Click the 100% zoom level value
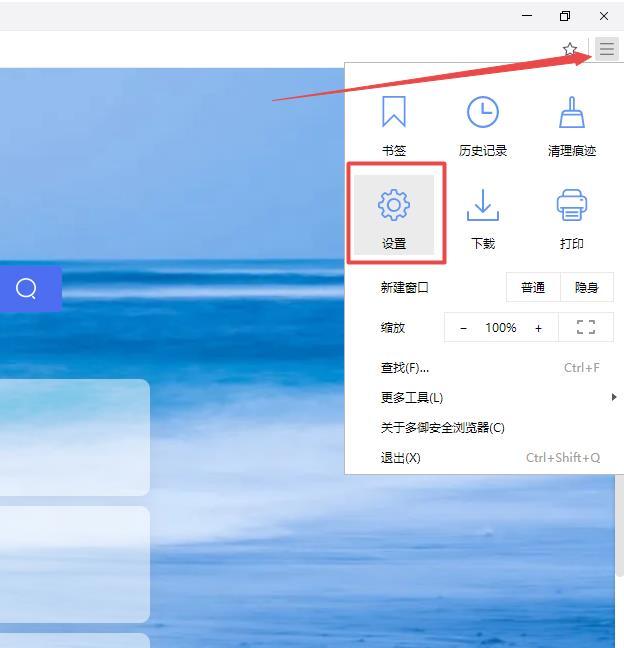Viewport: 624px width, 648px height. [x=501, y=328]
